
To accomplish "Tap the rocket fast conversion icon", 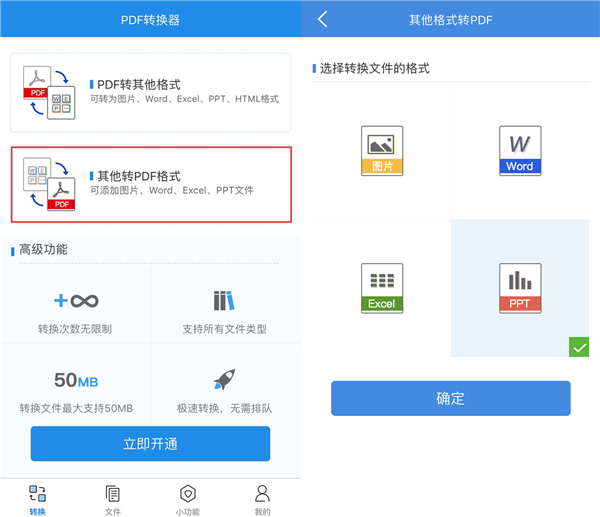I will tap(224, 379).
